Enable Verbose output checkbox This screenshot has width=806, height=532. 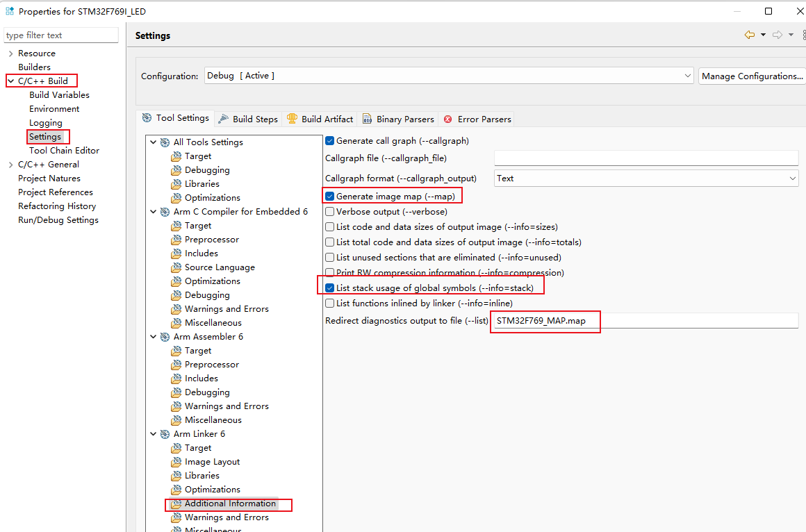[330, 212]
